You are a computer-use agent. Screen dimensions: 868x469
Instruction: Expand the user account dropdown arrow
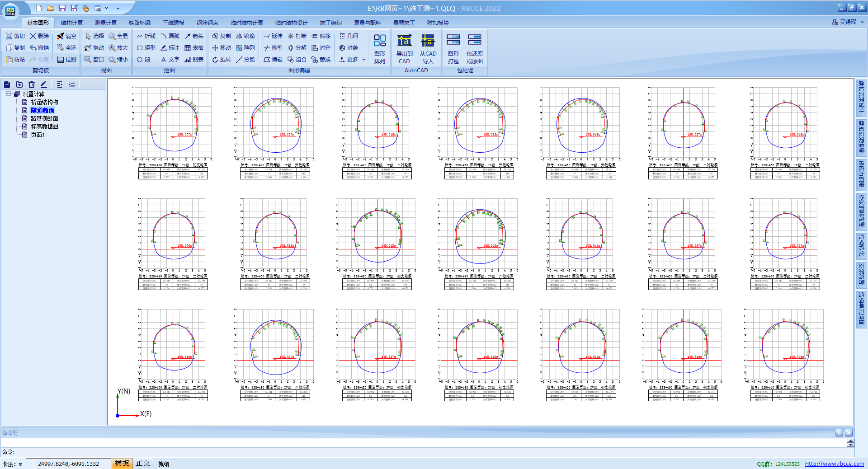[x=862, y=22]
